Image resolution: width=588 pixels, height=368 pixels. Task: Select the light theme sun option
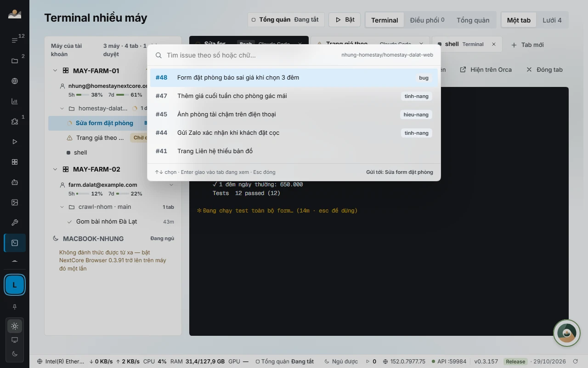[x=15, y=326]
